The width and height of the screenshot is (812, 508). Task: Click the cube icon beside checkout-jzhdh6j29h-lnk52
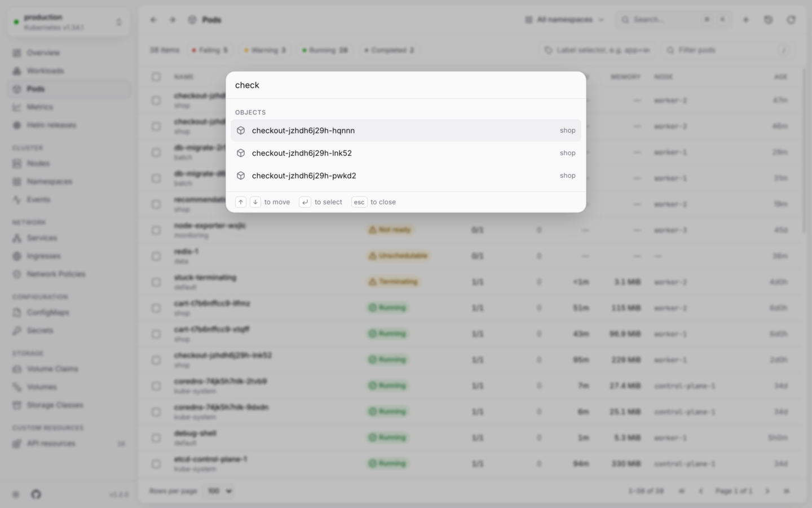241,153
